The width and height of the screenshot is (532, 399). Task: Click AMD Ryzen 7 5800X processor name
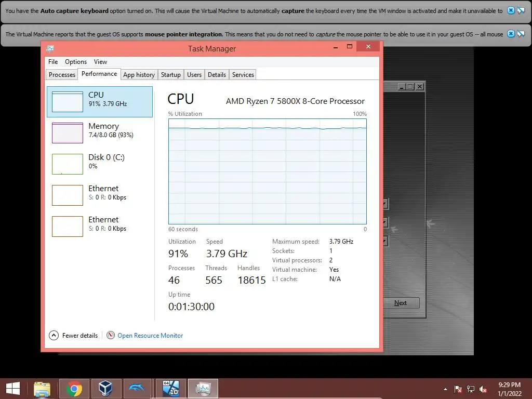tap(295, 101)
